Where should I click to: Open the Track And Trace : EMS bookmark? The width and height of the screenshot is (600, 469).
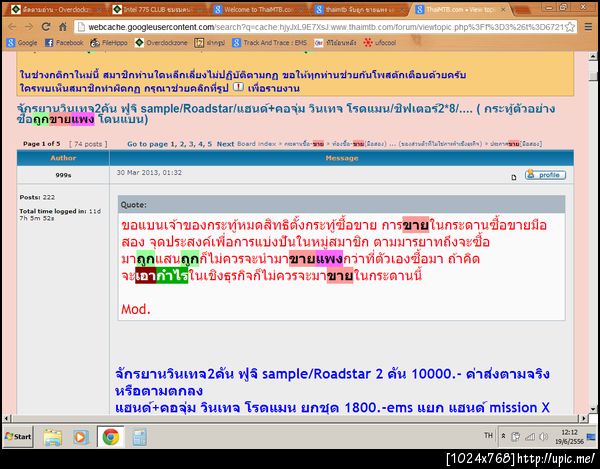click(269, 43)
